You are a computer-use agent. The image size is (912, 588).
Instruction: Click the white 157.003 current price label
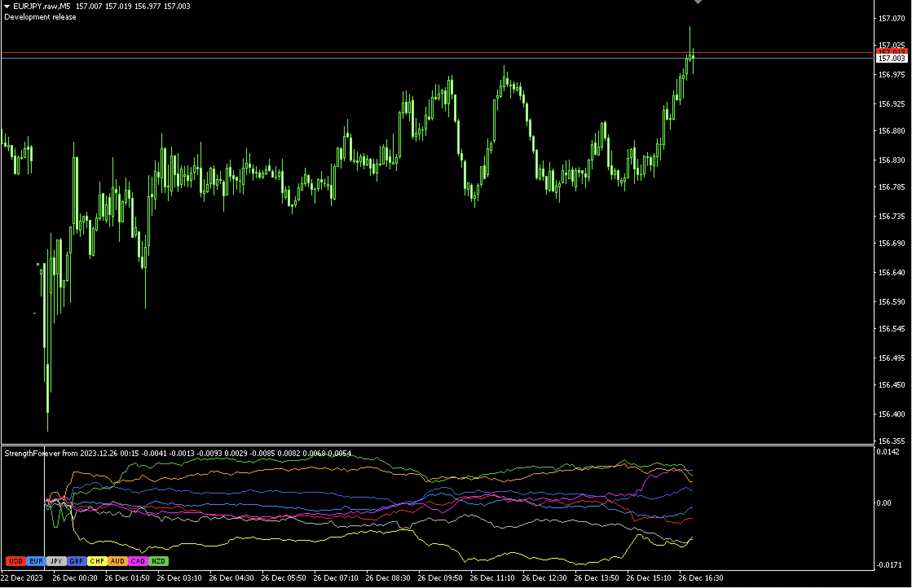892,59
